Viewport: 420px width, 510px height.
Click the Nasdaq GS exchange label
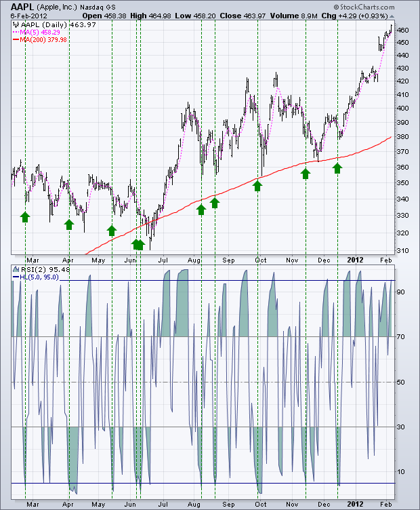[x=98, y=7]
